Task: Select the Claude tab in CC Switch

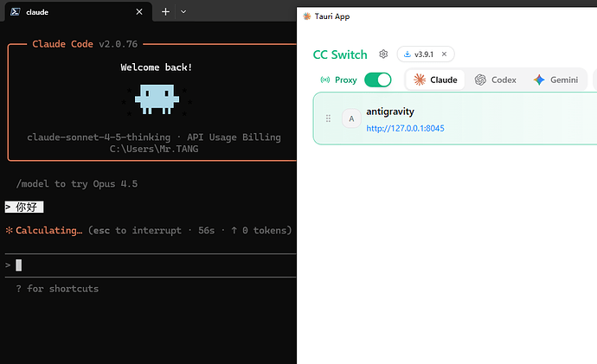Action: click(435, 80)
